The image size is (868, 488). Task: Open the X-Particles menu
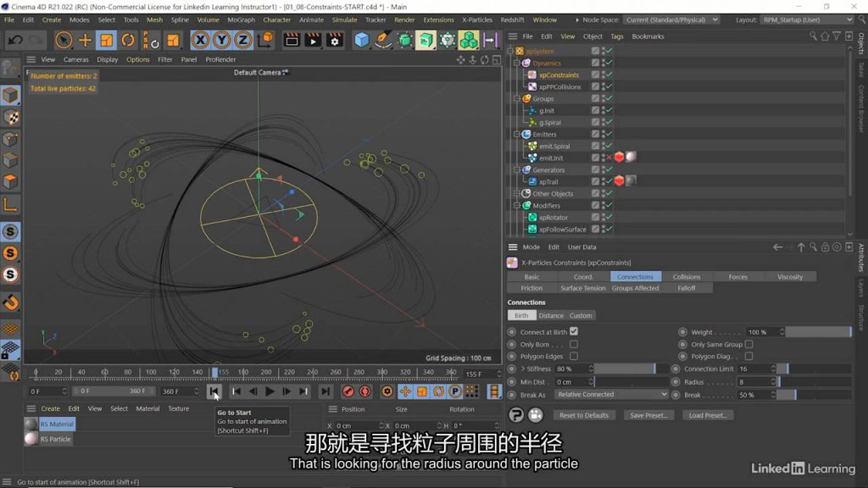coord(476,20)
